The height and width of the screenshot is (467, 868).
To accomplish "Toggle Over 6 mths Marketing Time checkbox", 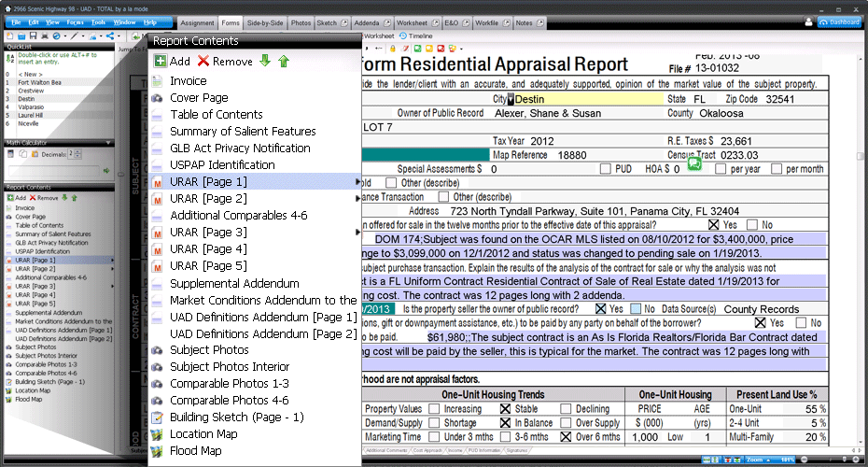I will (x=566, y=436).
